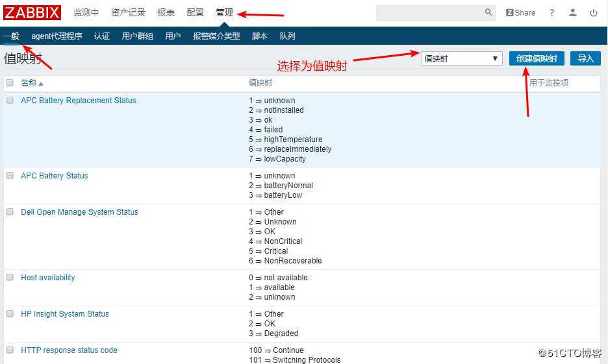Switch to the 用户群组 submenu tab
The image size is (608, 364).
click(x=137, y=36)
